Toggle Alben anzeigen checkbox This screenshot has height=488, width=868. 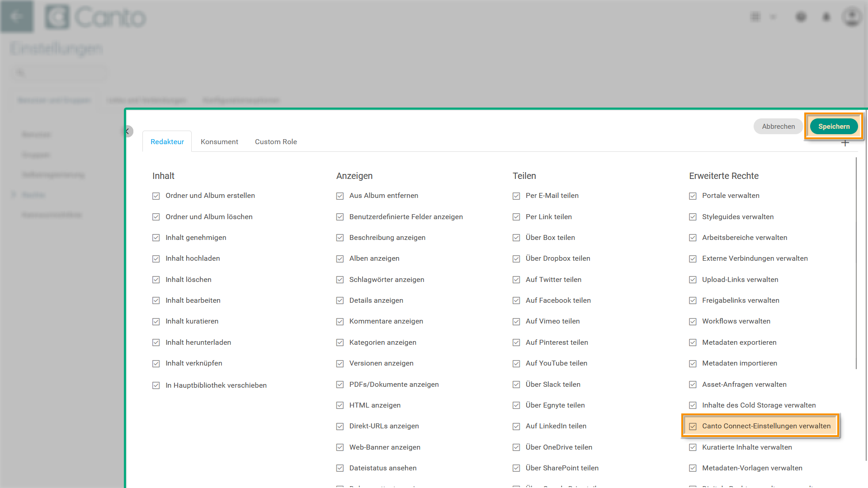(340, 259)
